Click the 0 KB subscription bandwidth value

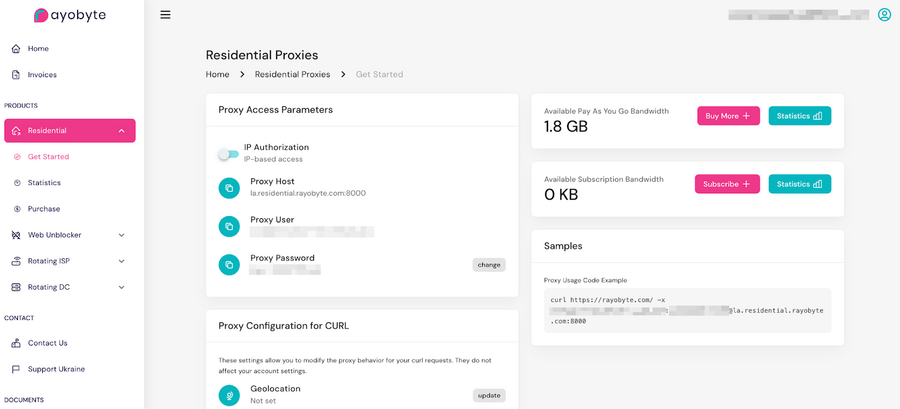pyautogui.click(x=561, y=195)
